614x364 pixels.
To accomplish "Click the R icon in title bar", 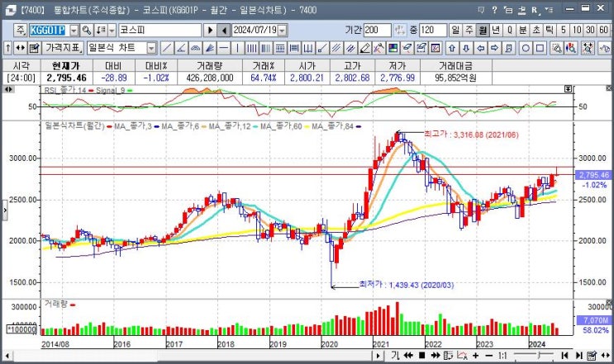I will [x=535, y=10].
